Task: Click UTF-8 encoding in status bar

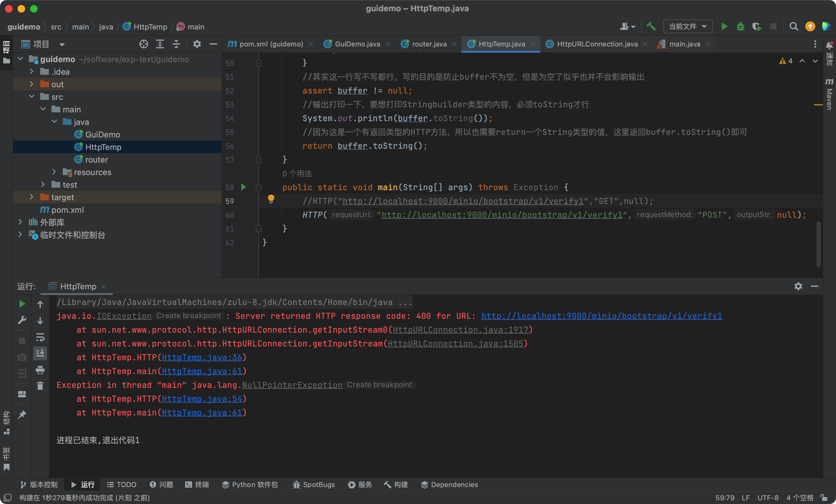Action: coord(768,497)
